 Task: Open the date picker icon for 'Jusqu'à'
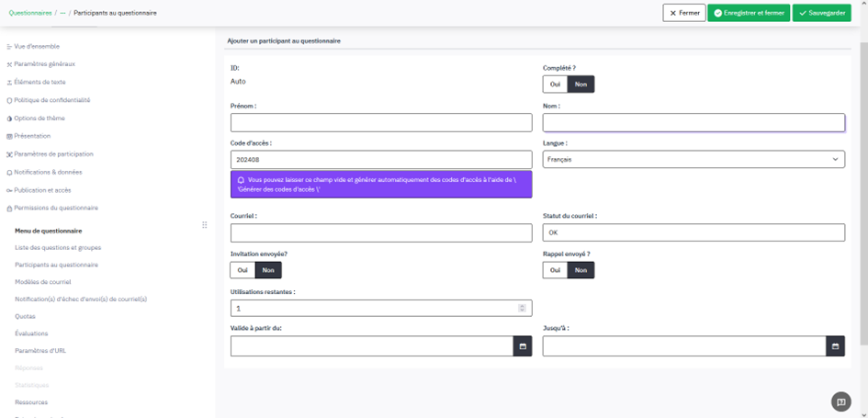coord(835,346)
